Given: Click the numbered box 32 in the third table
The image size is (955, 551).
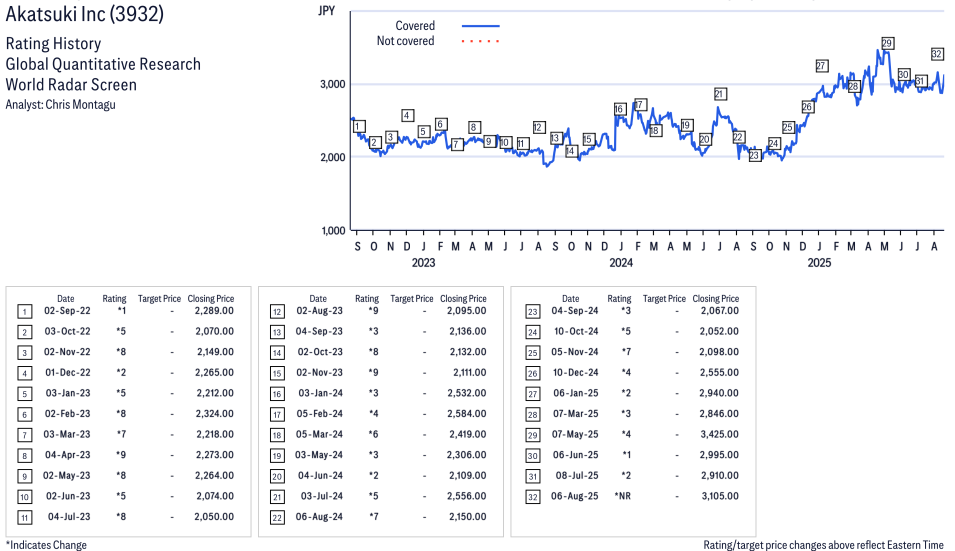Looking at the screenshot, I should [532, 497].
